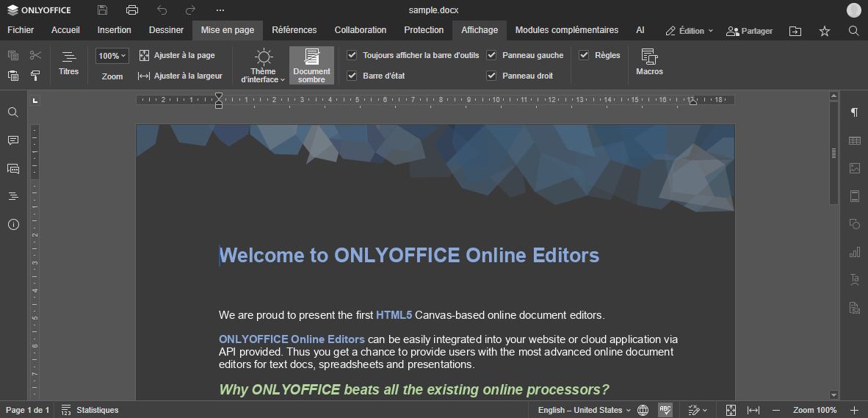Uncheck Toujours afficher la barre d'outils

(x=352, y=55)
